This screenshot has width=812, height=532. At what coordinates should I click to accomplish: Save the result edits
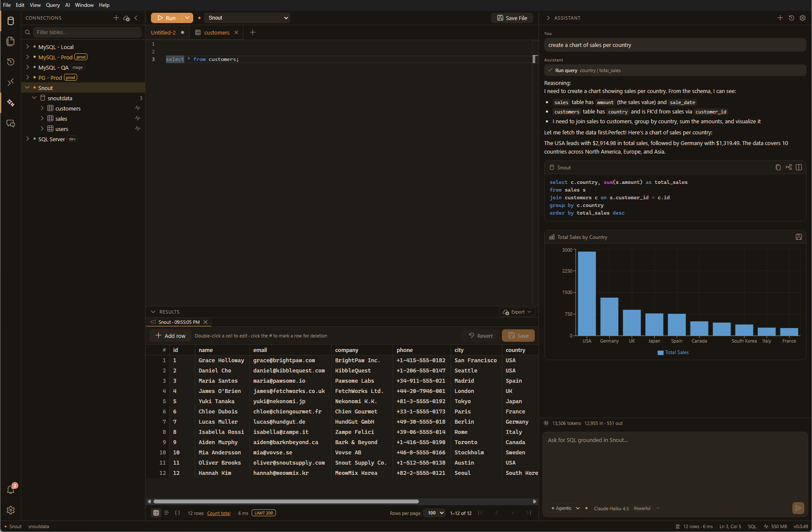[518, 336]
